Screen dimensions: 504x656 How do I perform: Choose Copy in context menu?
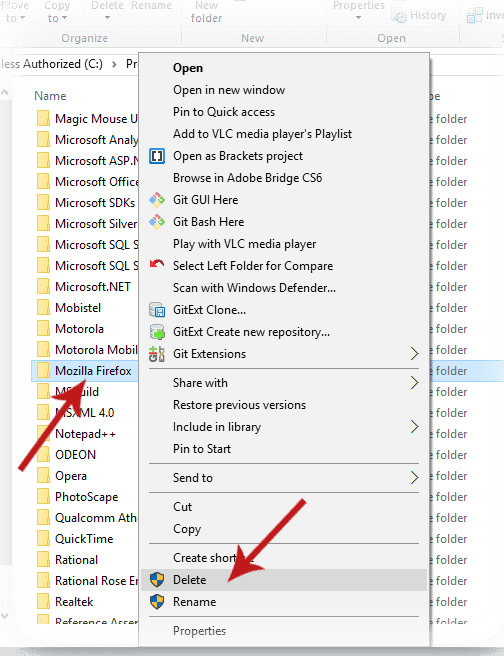pyautogui.click(x=187, y=529)
